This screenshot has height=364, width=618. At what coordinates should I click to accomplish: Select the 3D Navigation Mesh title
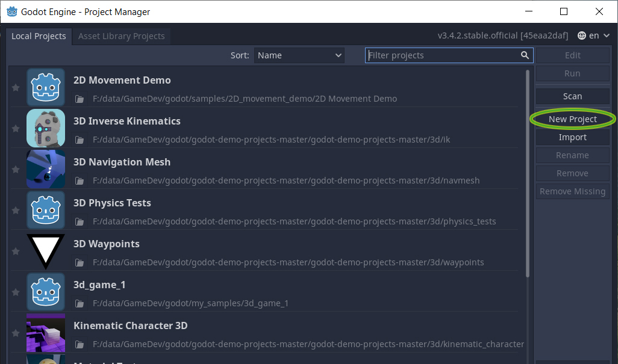click(x=122, y=162)
